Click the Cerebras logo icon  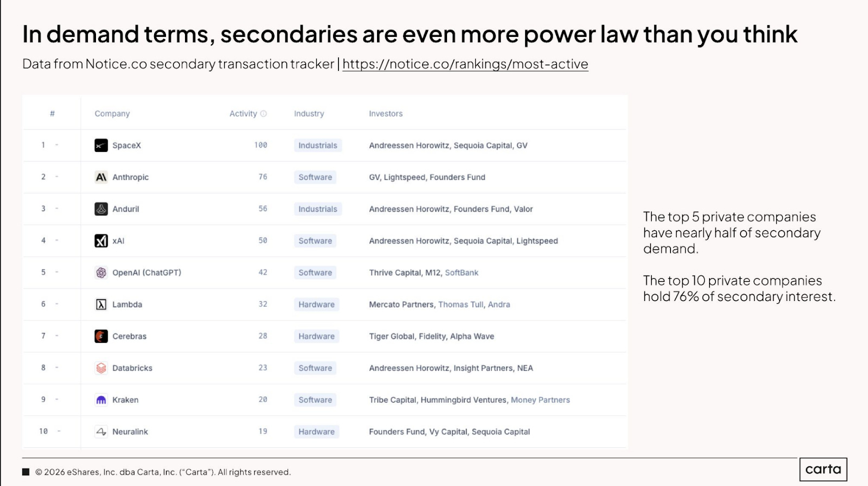[x=101, y=336]
